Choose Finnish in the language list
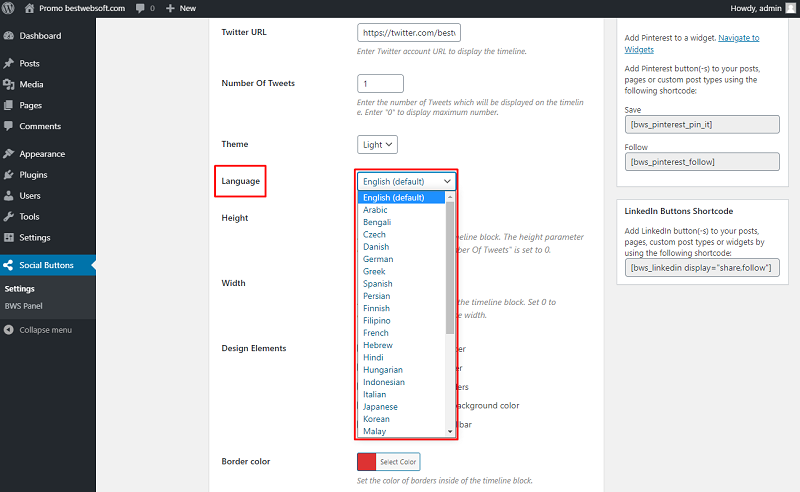 coord(402,308)
